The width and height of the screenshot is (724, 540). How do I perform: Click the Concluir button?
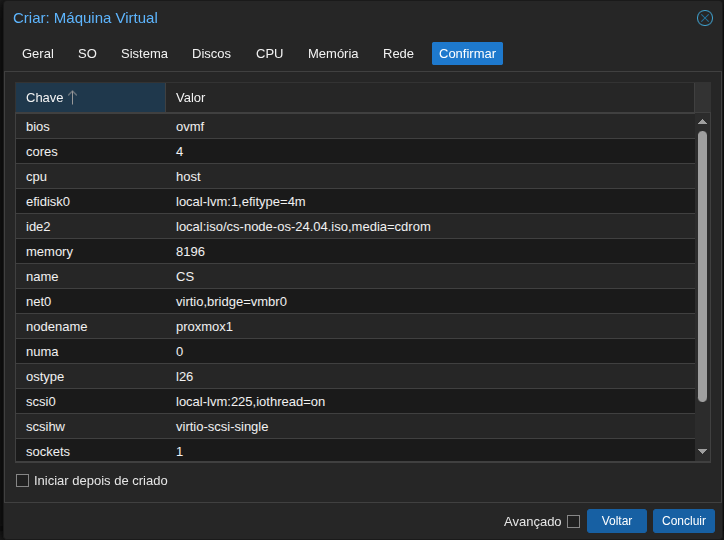[x=684, y=521]
